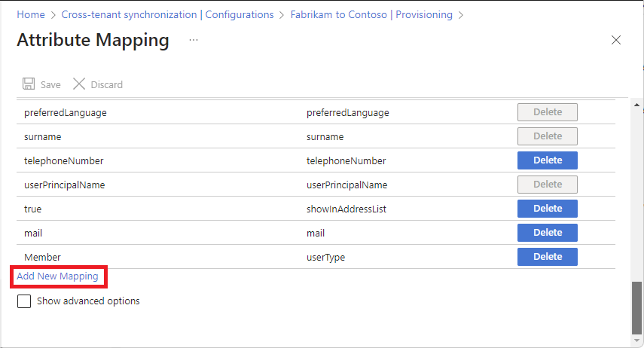Screen dimensions: 644x348
Task: Delete the userType Member mapping
Action: pos(547,257)
